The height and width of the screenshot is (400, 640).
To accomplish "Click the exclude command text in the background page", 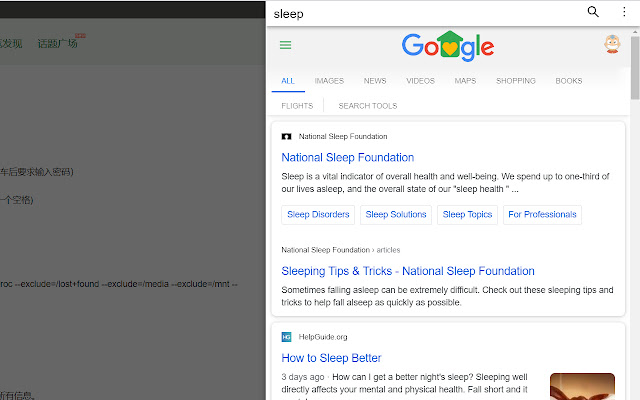I will click(x=119, y=284).
